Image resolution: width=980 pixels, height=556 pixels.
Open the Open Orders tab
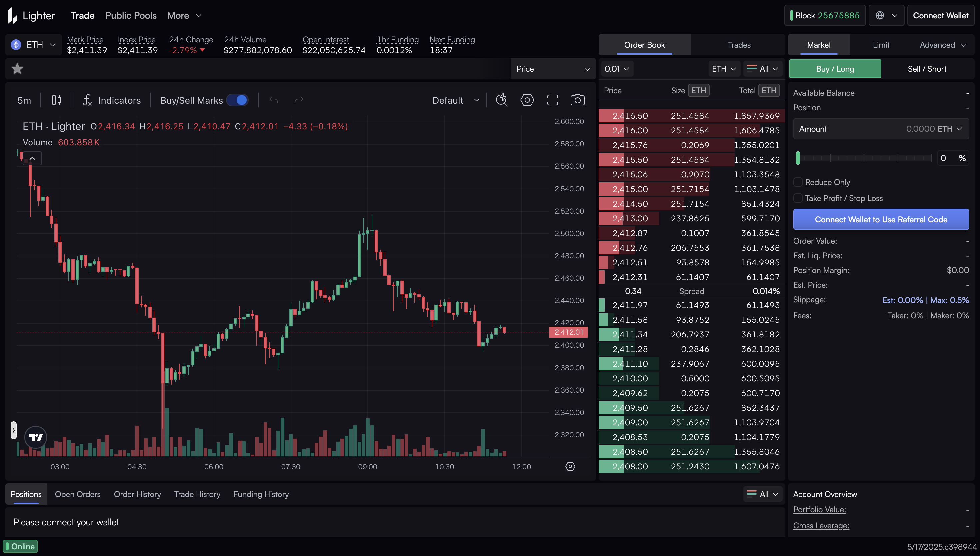coord(77,494)
